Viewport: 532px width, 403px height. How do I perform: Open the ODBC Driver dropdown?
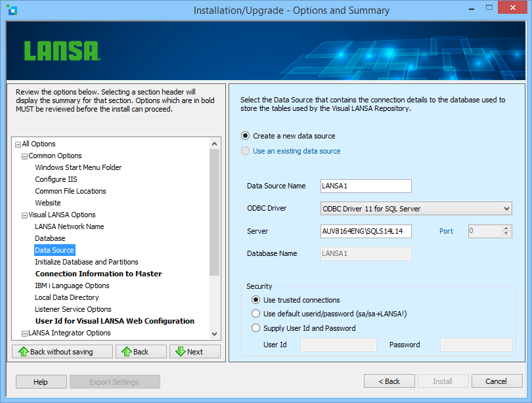tap(416, 209)
